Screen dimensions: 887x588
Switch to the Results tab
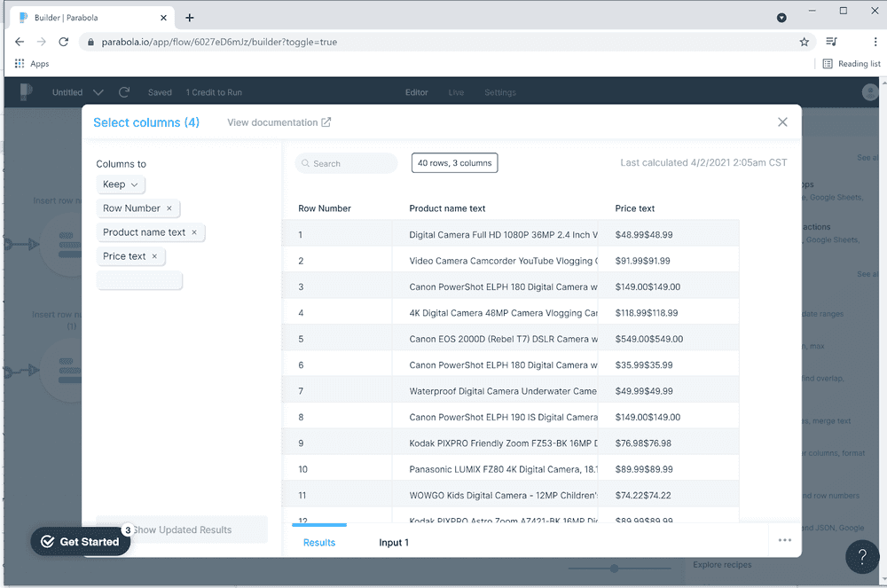tap(319, 542)
